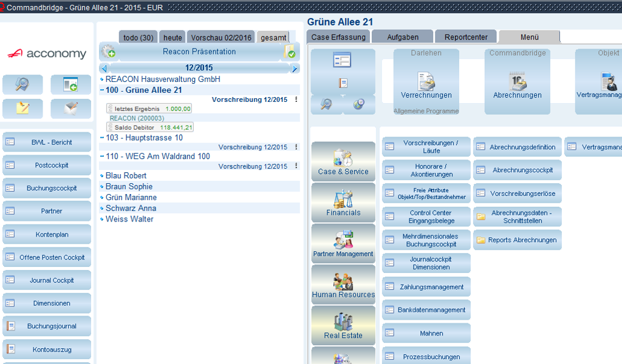Click the folder with green checkmark icon
This screenshot has width=622, height=364.
coord(290,52)
